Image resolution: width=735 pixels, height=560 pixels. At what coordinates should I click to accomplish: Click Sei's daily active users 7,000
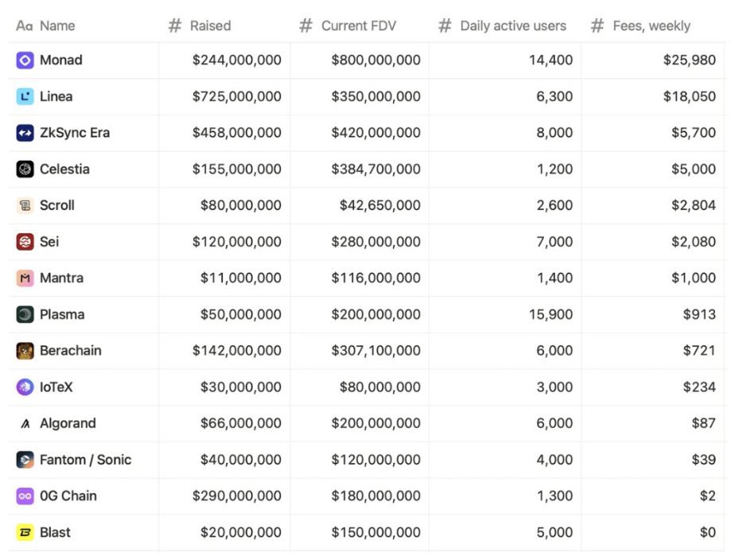point(554,242)
